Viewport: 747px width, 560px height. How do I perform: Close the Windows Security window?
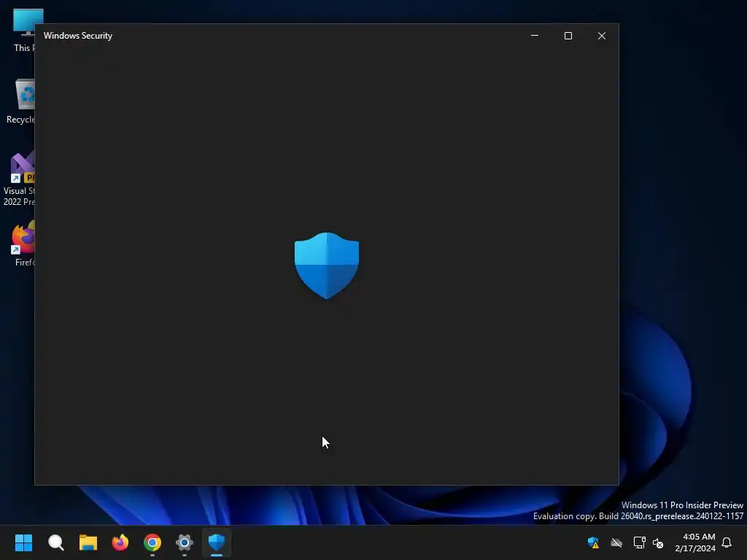pyautogui.click(x=602, y=36)
